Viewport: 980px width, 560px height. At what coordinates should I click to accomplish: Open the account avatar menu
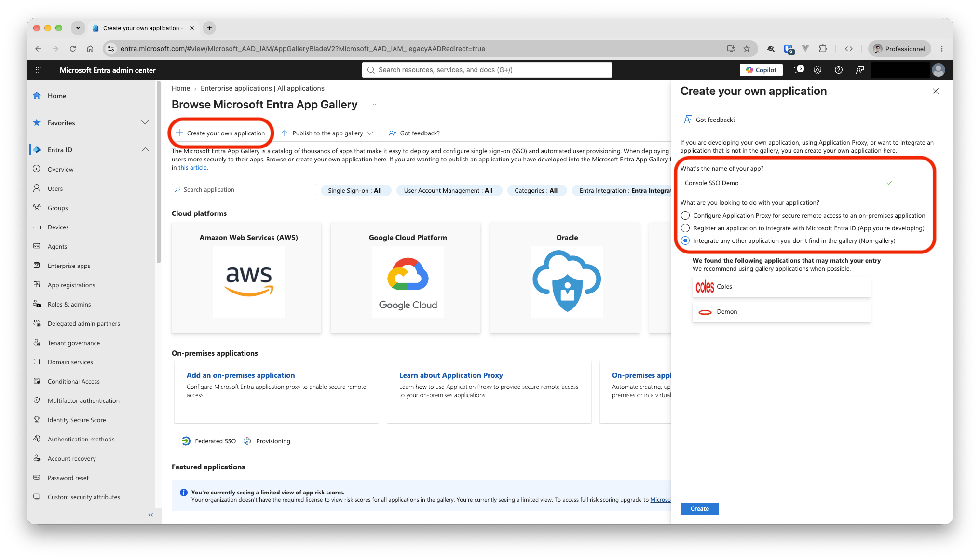(x=939, y=70)
